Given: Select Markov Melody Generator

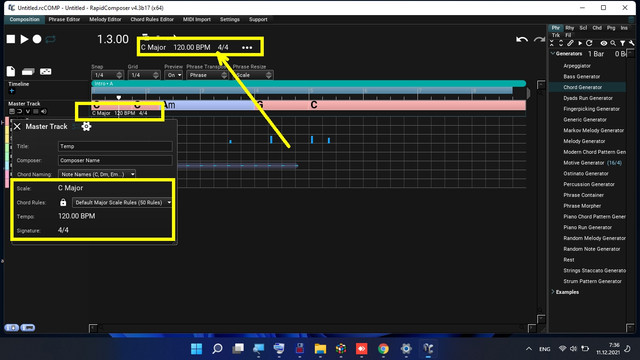Looking at the screenshot, I should click(593, 131).
